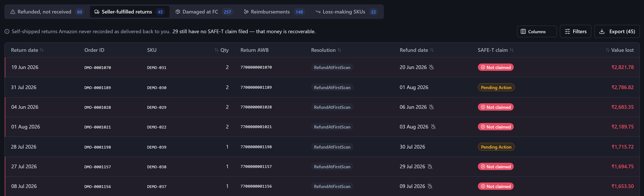Click value lost ₹2,189.75
The width and height of the screenshot is (644, 196).
pyautogui.click(x=622, y=127)
